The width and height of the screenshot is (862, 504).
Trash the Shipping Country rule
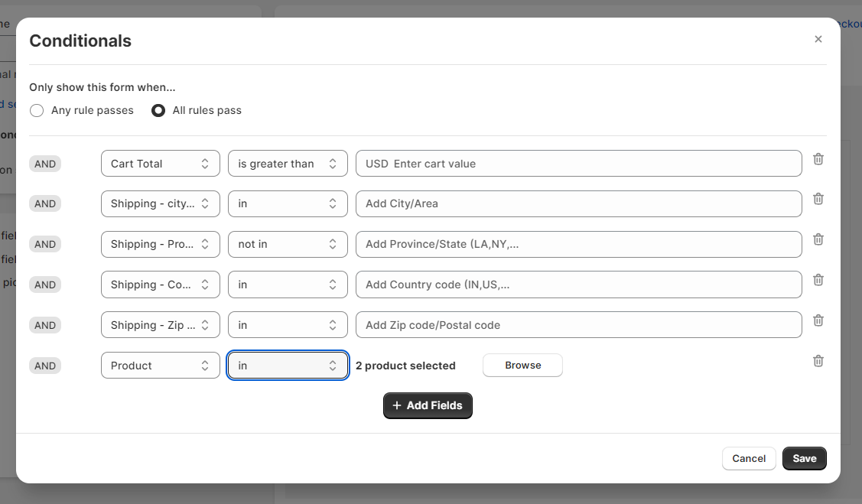click(x=818, y=280)
